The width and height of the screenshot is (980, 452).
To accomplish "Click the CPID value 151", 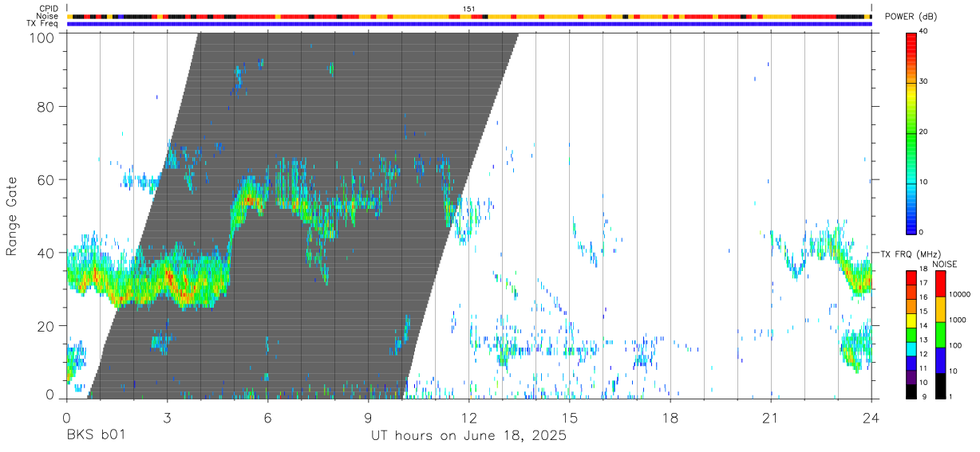I will pyautogui.click(x=468, y=9).
